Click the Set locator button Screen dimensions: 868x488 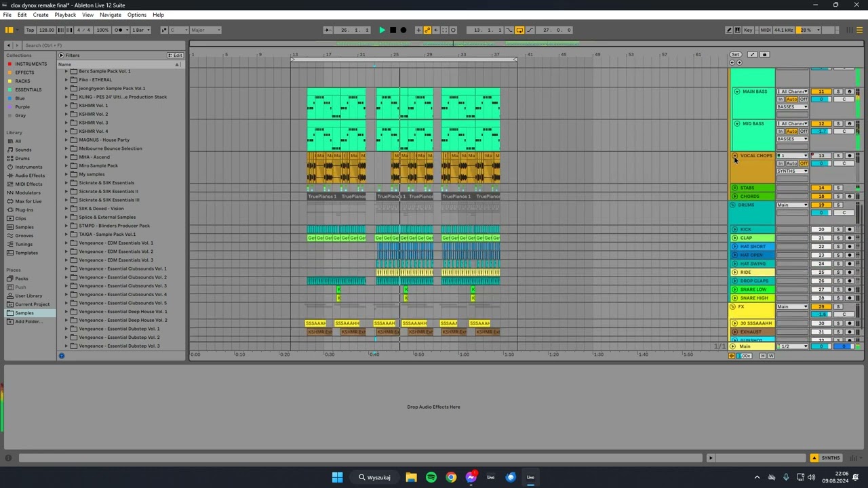735,55
